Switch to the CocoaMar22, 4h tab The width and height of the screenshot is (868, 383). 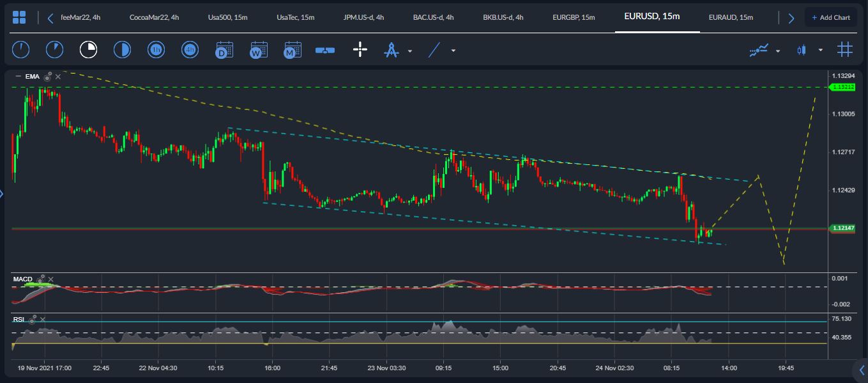[x=154, y=17]
